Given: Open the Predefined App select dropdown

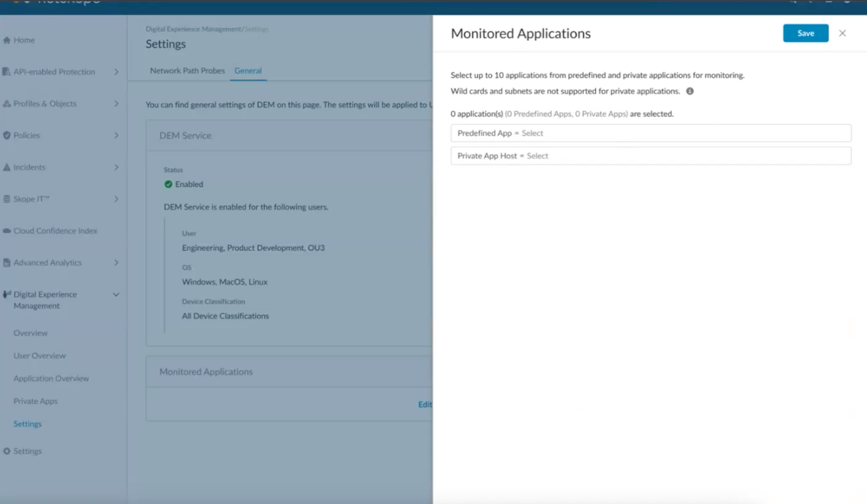Looking at the screenshot, I should [651, 133].
